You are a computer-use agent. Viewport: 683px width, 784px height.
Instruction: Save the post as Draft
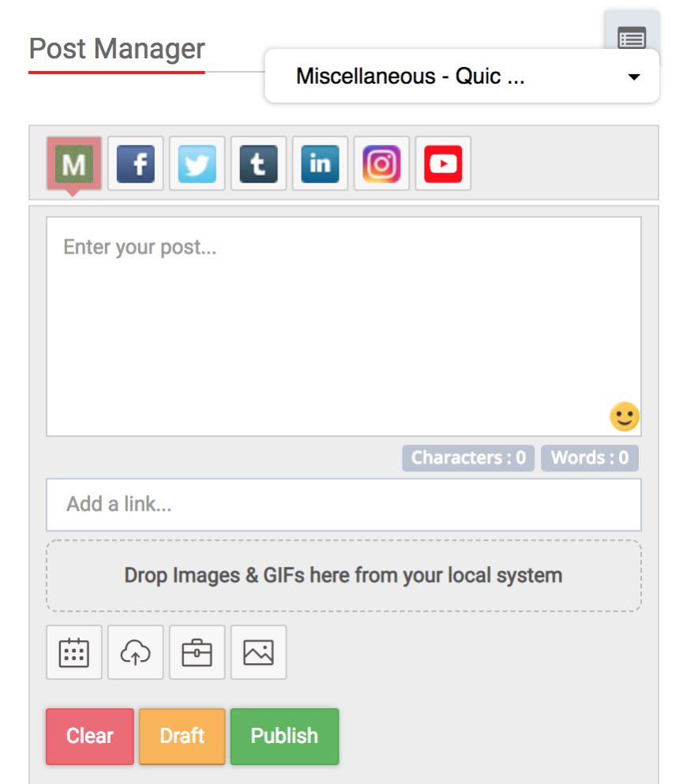182,736
